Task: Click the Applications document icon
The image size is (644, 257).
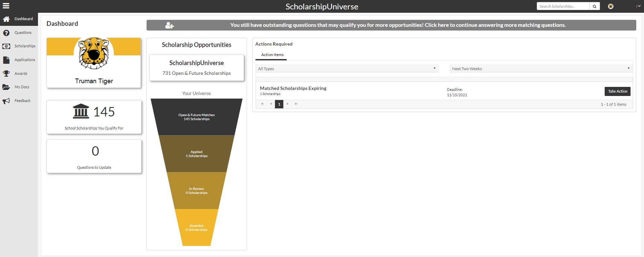Action: [x=6, y=60]
